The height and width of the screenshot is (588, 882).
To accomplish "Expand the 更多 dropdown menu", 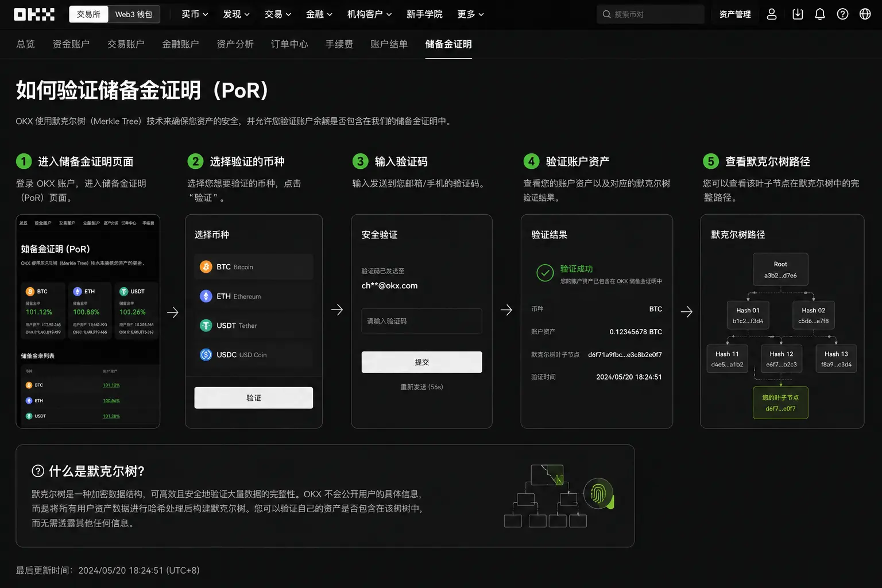I will tap(470, 14).
